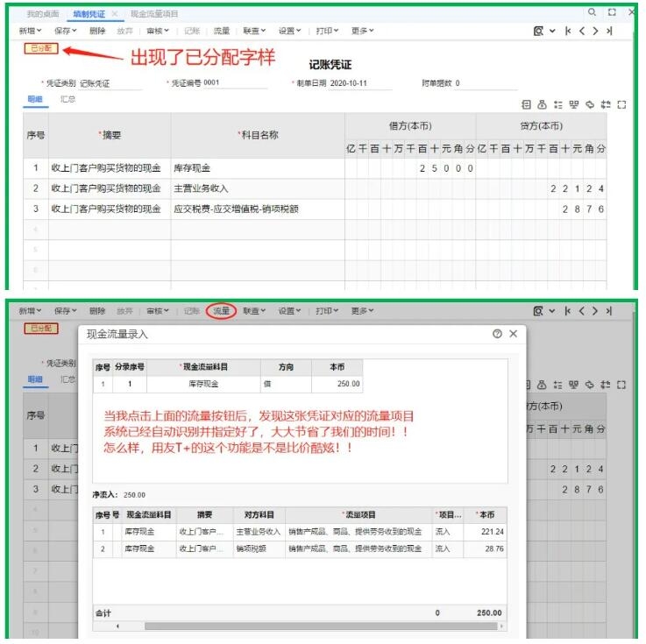Expand bottom screenshot grid to fullscreen
The width and height of the screenshot is (646, 644).
pyautogui.click(x=621, y=385)
